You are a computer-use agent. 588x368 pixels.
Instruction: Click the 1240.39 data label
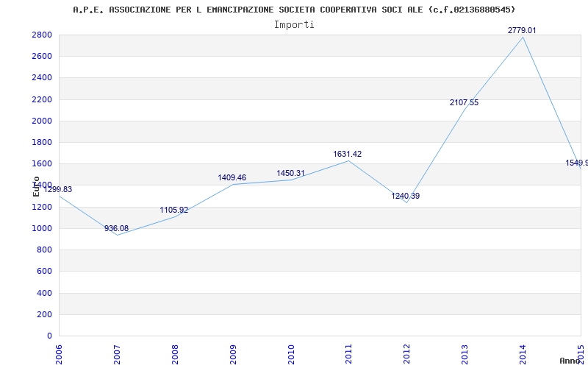tap(406, 196)
